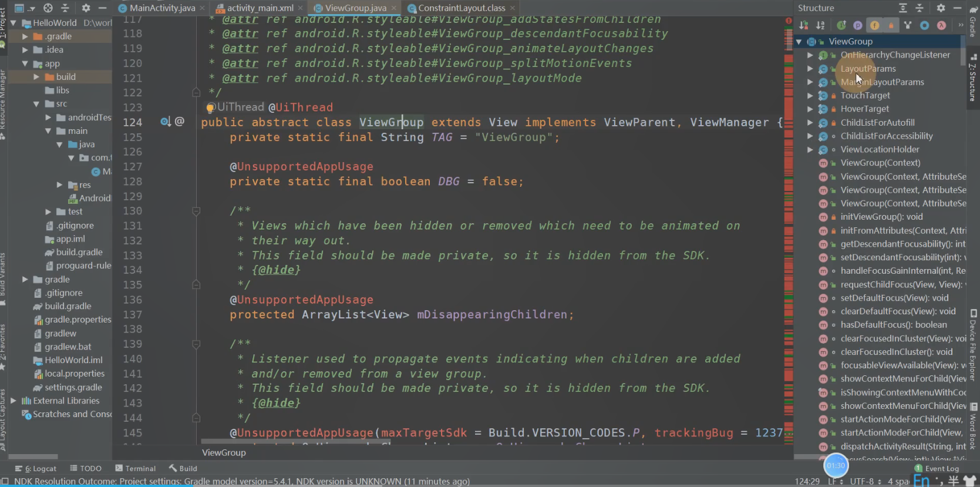
Task: Fold the Javadoc comment at line 139
Action: coord(196,344)
